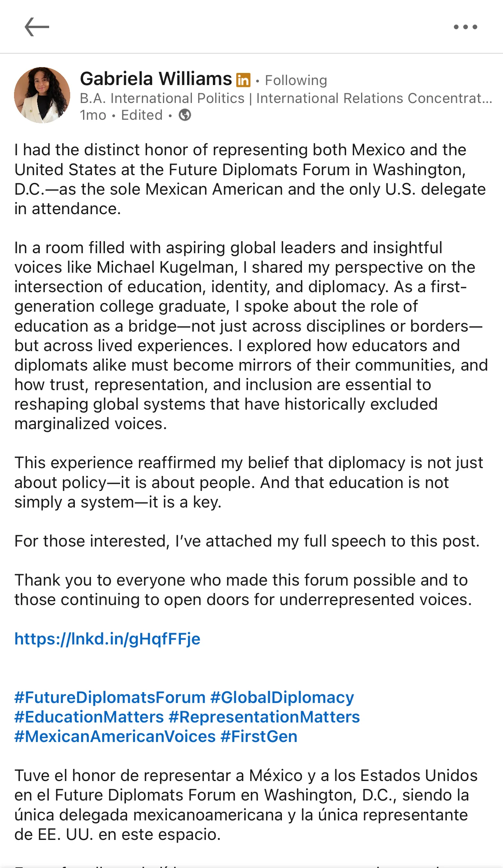
Task: Tap the LinkedIn premium badge icon
Action: coord(243,80)
